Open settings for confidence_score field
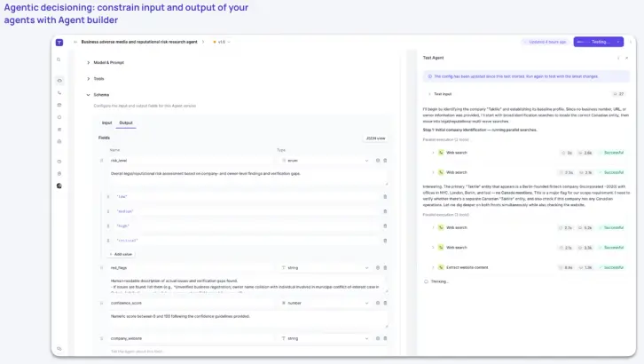 (378, 304)
